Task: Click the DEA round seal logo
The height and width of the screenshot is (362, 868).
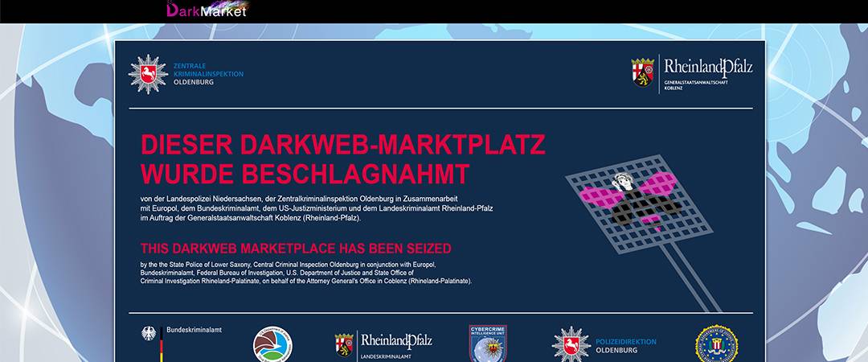Action: [x=272, y=343]
